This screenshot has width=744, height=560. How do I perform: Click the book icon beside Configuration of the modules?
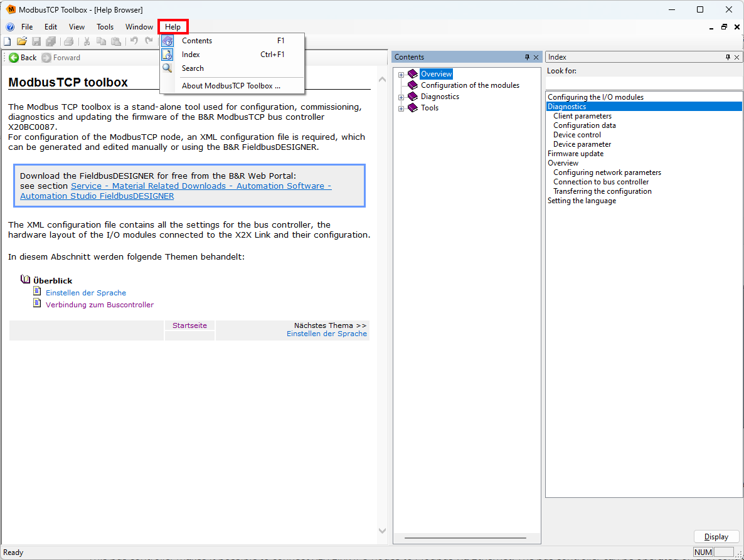point(413,85)
